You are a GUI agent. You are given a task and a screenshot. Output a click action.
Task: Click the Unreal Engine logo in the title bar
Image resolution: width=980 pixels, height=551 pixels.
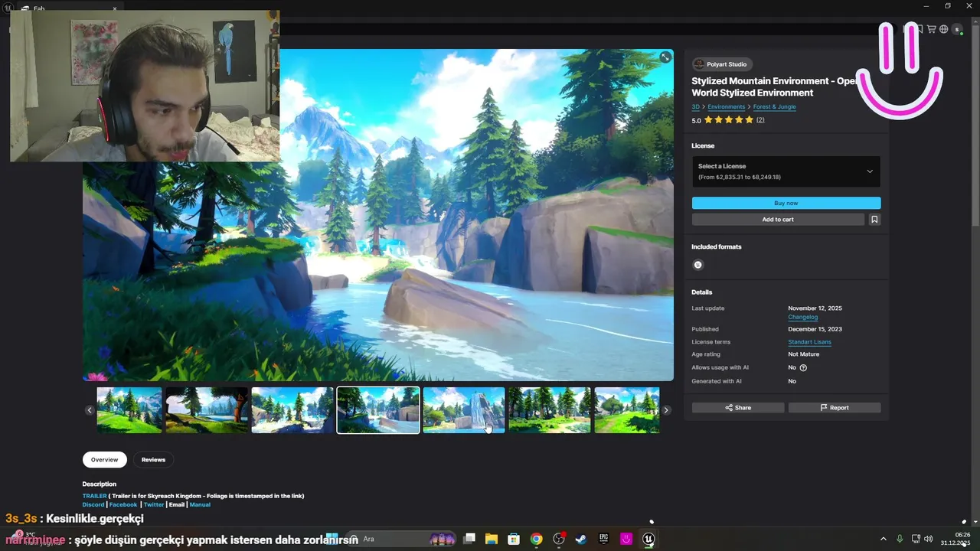tap(8, 8)
